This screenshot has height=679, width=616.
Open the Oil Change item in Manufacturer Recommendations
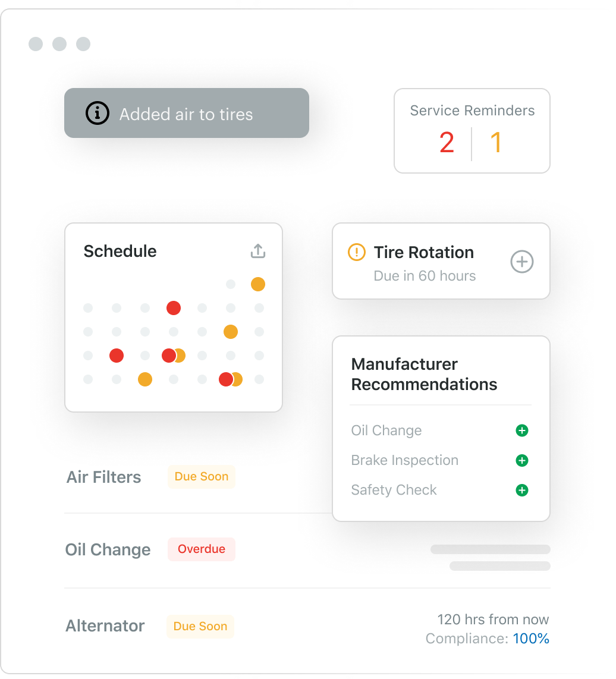(x=386, y=430)
